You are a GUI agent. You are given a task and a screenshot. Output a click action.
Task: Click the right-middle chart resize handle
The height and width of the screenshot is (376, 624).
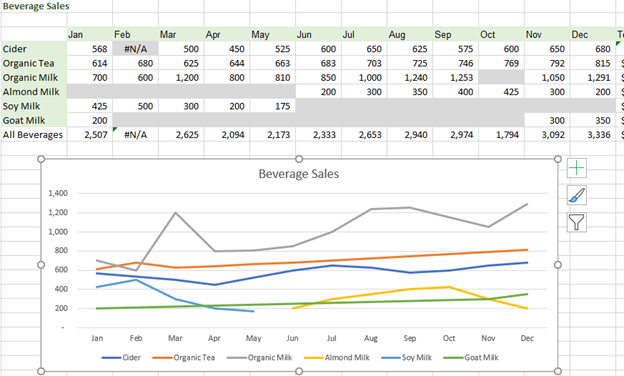558,265
